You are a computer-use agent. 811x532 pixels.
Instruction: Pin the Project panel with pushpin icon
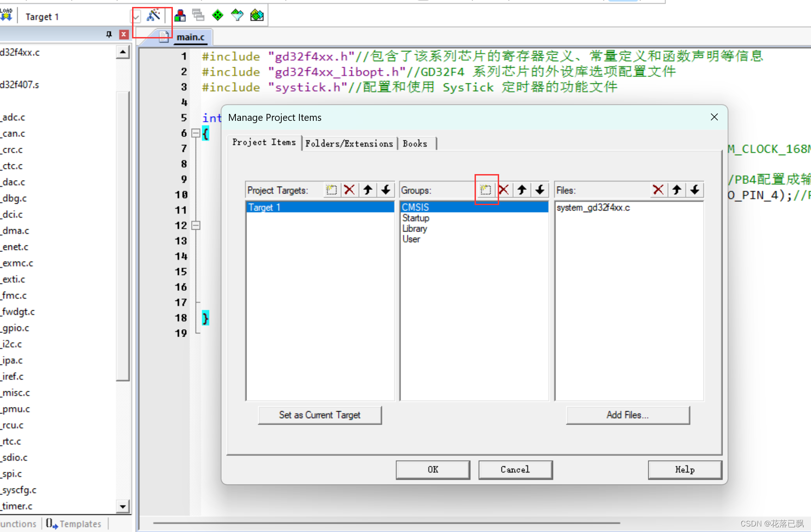[x=109, y=34]
